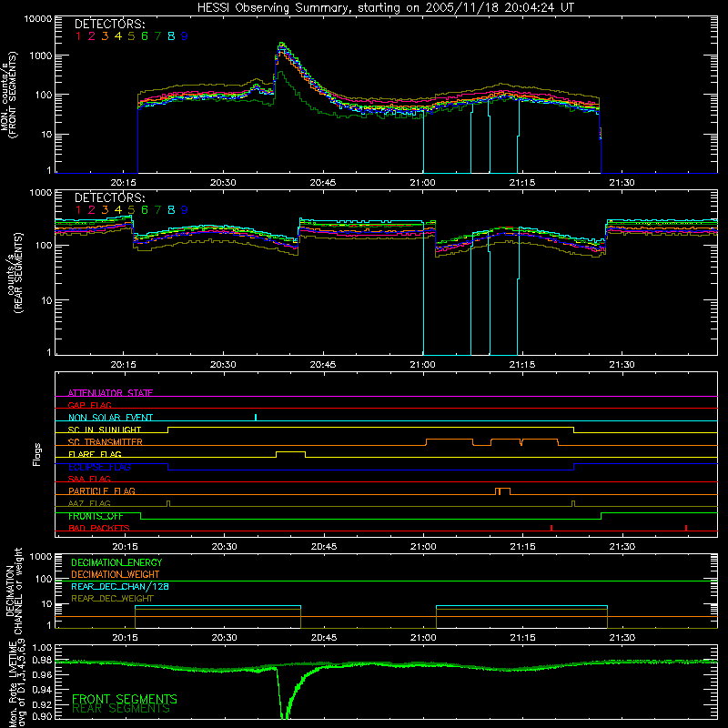Image resolution: width=728 pixels, height=728 pixels.
Task: Click the REAR_DEC_CHAN/128 legend label
Action: [x=120, y=586]
